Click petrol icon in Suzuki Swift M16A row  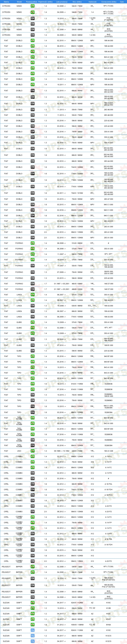tap(33, 625)
